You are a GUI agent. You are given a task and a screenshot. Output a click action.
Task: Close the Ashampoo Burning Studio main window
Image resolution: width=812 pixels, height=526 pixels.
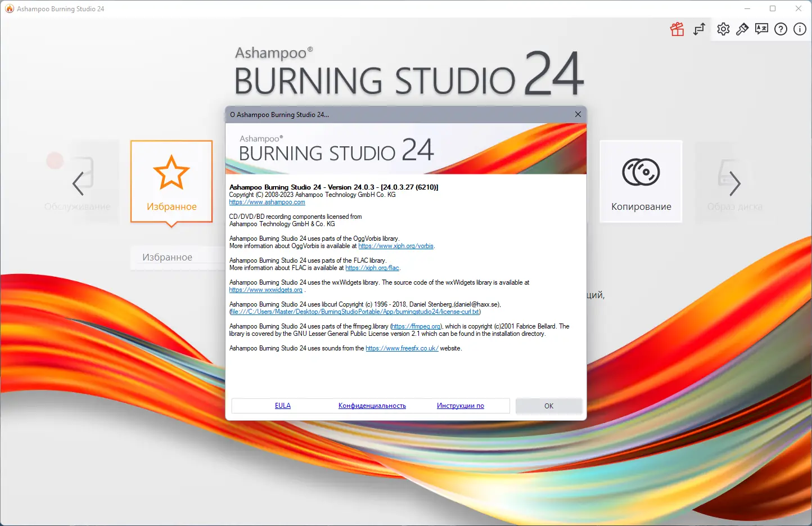[799, 8]
